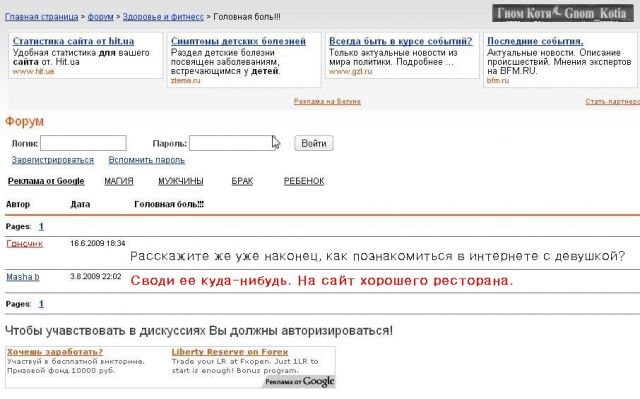
Task: Open the Вспомнить пароль link
Action: pyautogui.click(x=147, y=160)
